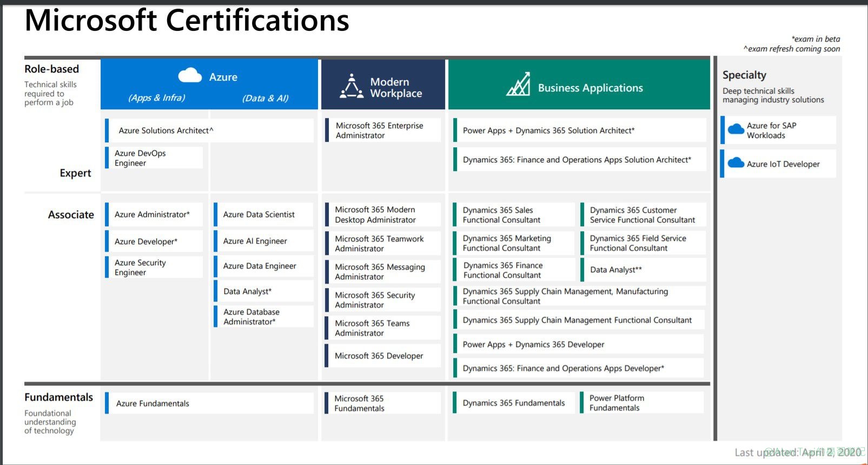868x465 pixels.
Task: Click the "Microsoft Certifications" title
Action: [187, 21]
